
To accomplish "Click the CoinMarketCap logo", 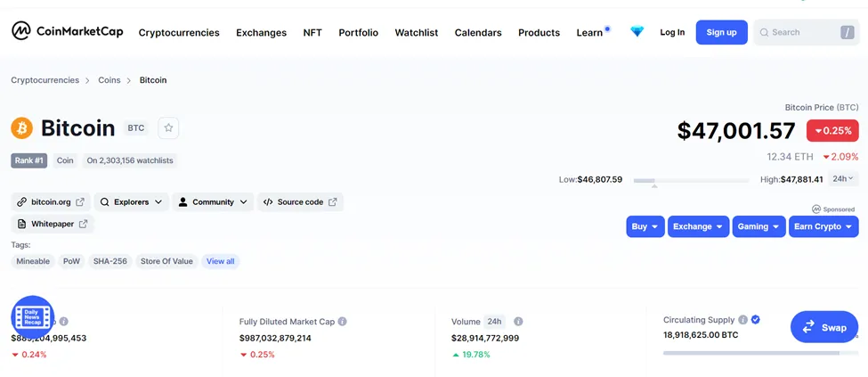I will (67, 31).
